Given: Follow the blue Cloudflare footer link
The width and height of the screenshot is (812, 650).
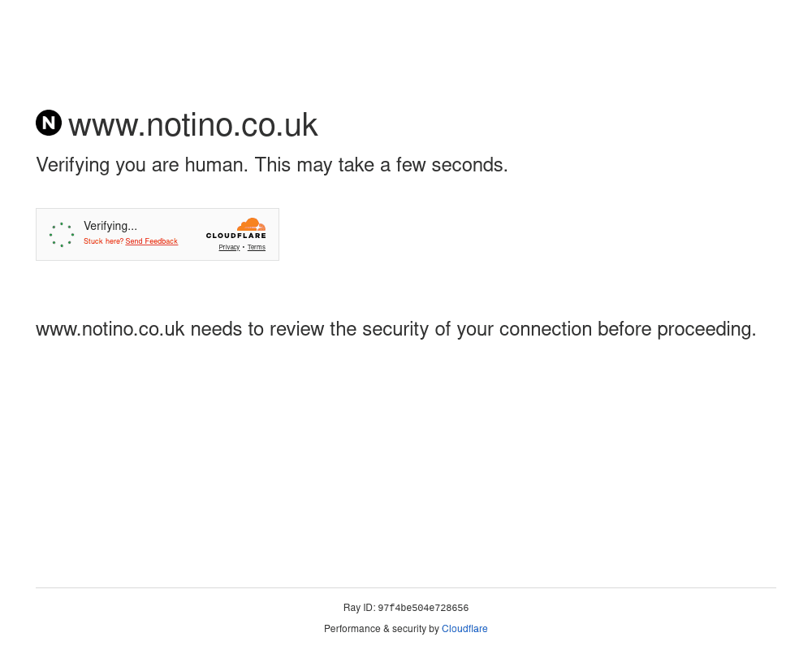Looking at the screenshot, I should click(x=464, y=629).
